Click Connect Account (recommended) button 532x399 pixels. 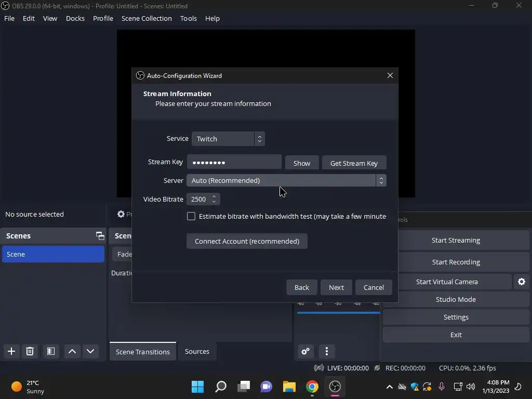point(247,241)
